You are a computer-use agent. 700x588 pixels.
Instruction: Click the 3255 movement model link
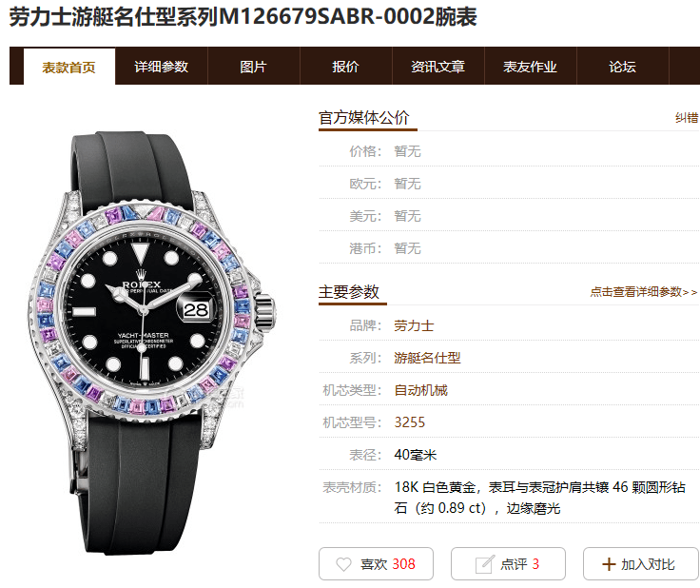click(409, 422)
